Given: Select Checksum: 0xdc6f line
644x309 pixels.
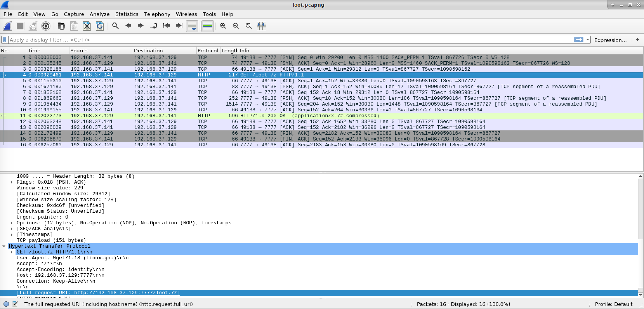Looking at the screenshot, I should click(60, 206).
